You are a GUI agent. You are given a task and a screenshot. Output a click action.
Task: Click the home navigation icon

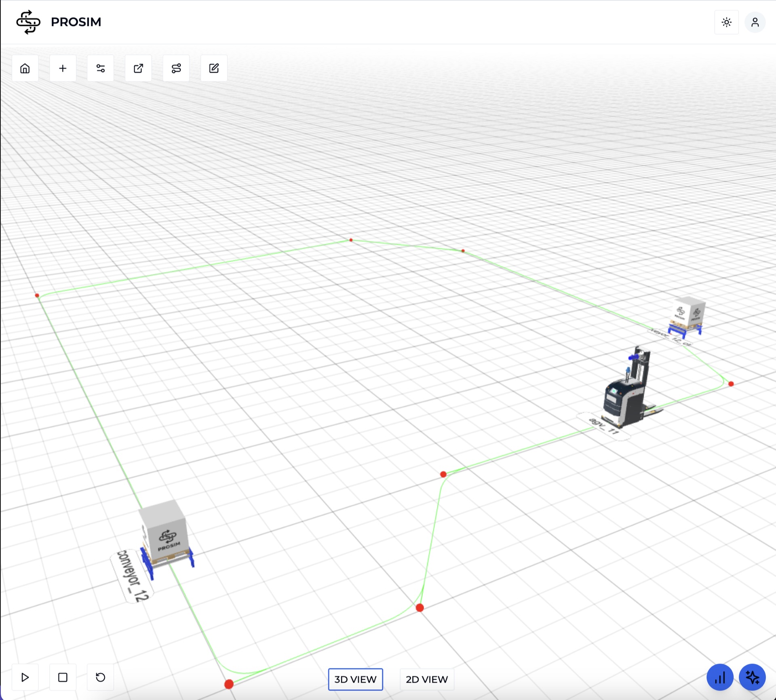[x=25, y=67]
